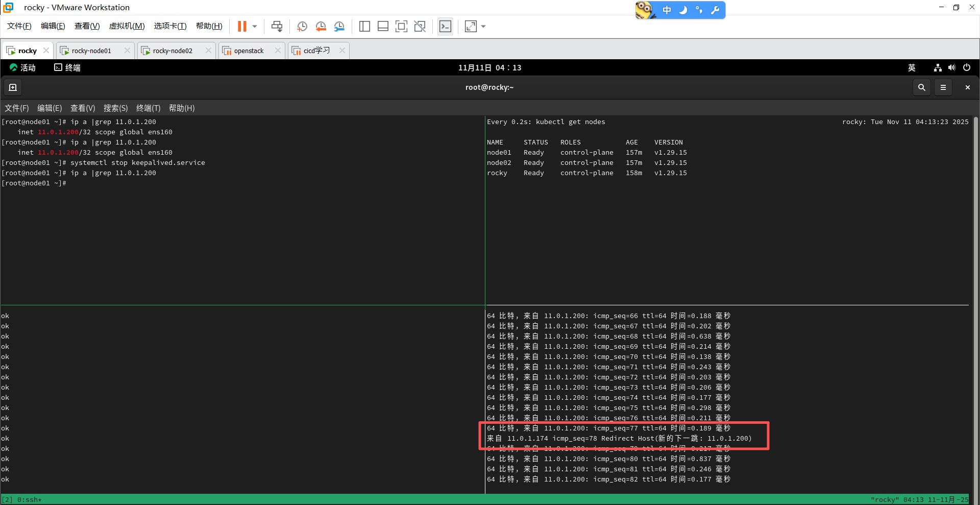Open the power options dropdown arrow
Screen dimensions: 980x505
coord(255,26)
